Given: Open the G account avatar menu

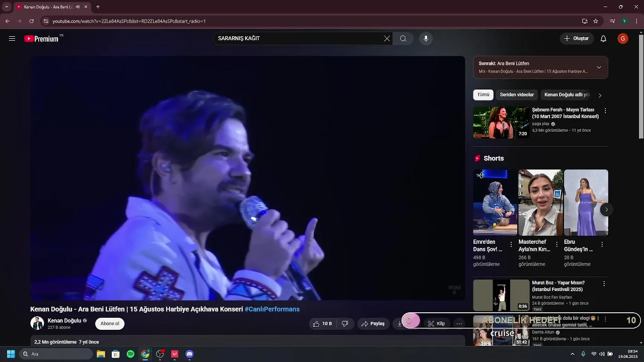Looking at the screenshot, I should tap(623, 39).
